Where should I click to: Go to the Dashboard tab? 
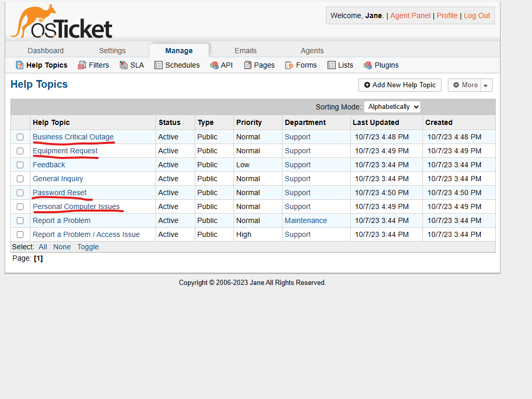(x=45, y=51)
